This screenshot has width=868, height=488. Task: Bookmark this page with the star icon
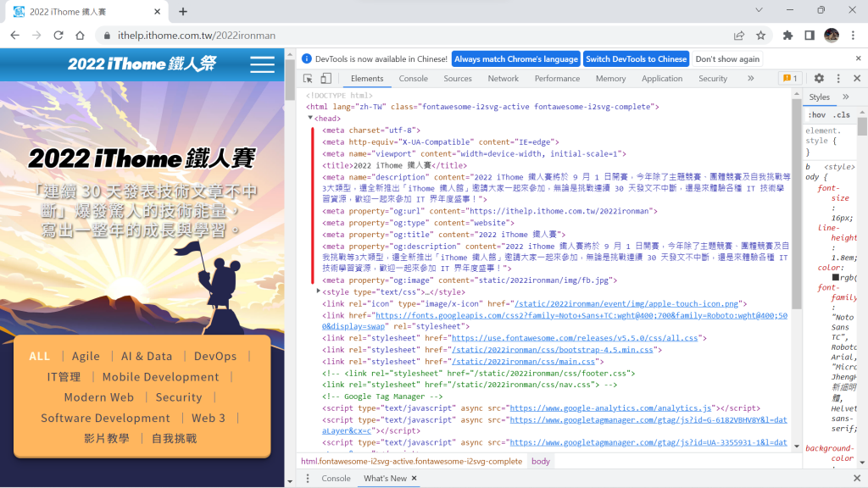click(760, 36)
